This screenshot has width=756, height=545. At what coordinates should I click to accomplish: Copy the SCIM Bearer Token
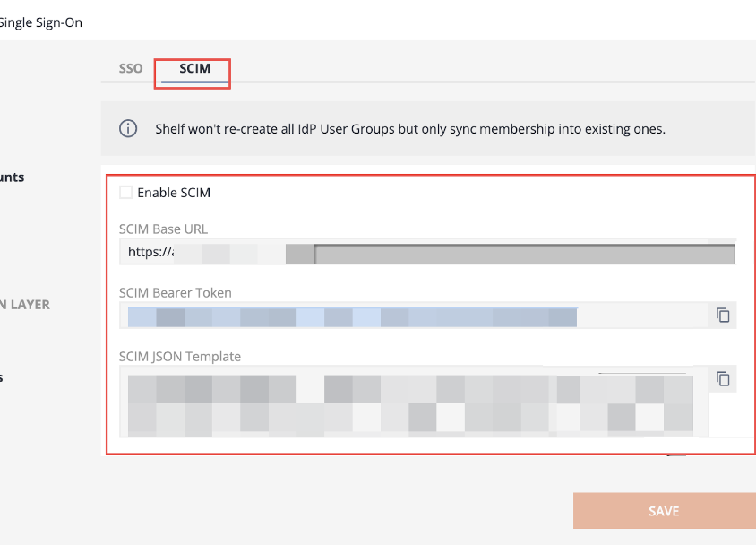(x=722, y=315)
